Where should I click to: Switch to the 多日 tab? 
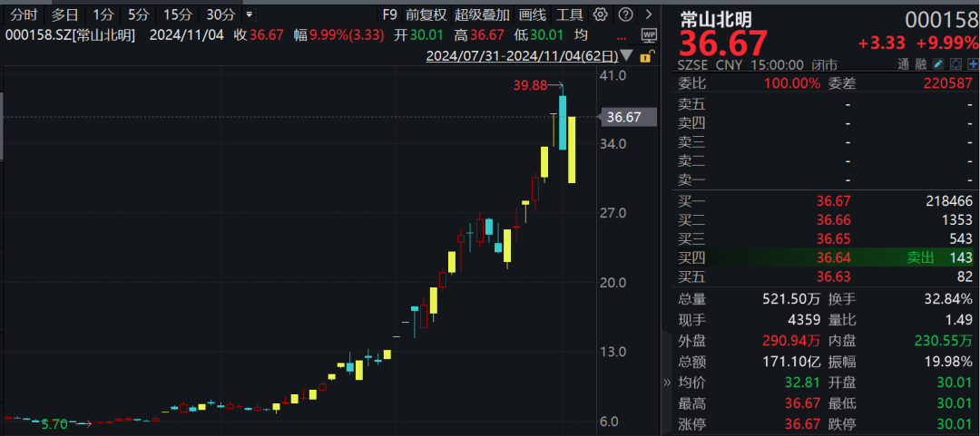[x=65, y=15]
